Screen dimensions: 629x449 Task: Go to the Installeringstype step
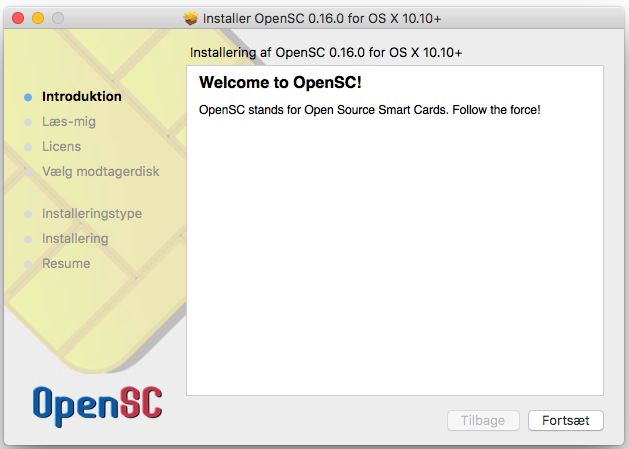pos(92,213)
